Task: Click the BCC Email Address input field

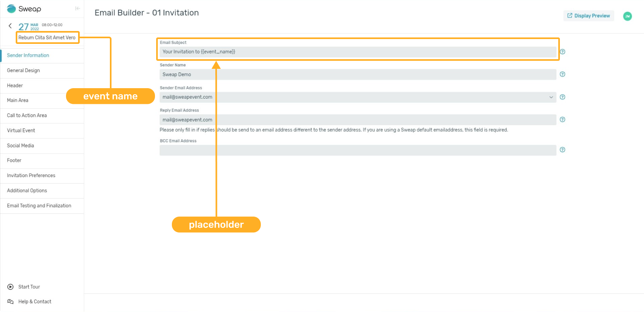Action: pos(358,150)
